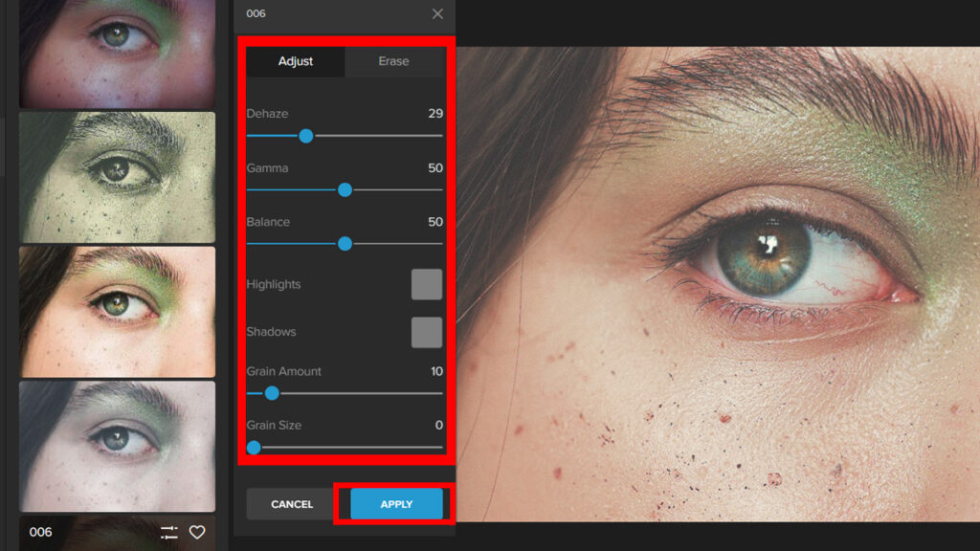Open settings sliders icon for effect 006
The image size is (980, 551).
(169, 533)
